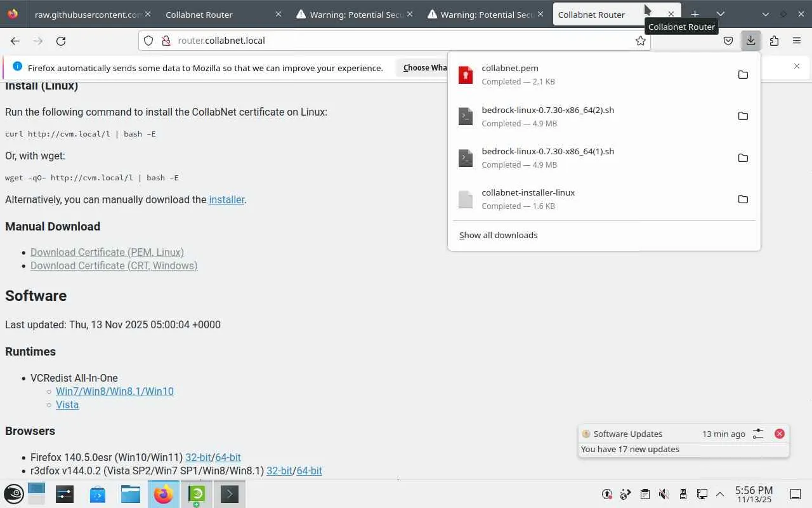Viewport: 812px width, 508px height.
Task: Dismiss the Software Updates notification
Action: pyautogui.click(x=780, y=434)
